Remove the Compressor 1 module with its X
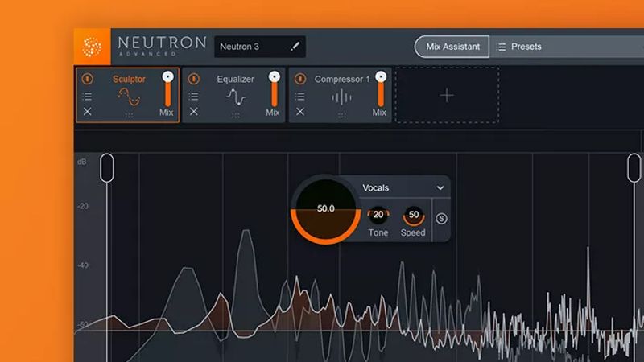Screen dimensions: 644x362 tap(300, 111)
